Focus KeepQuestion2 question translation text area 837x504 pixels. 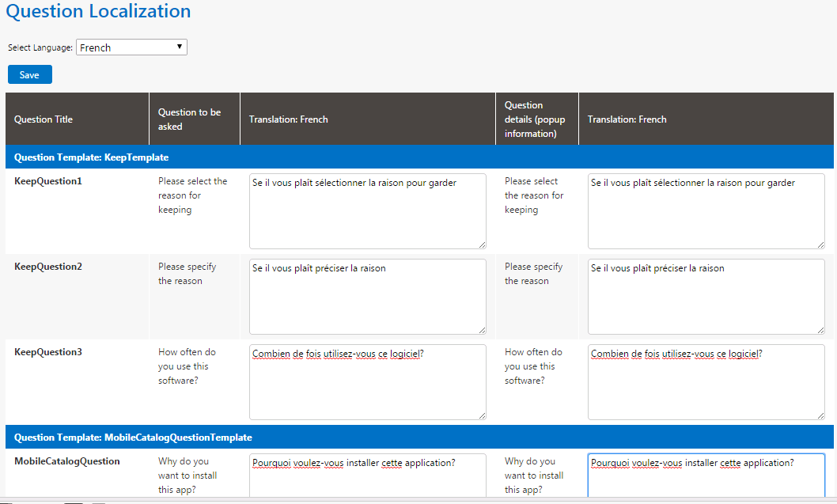pyautogui.click(x=367, y=297)
